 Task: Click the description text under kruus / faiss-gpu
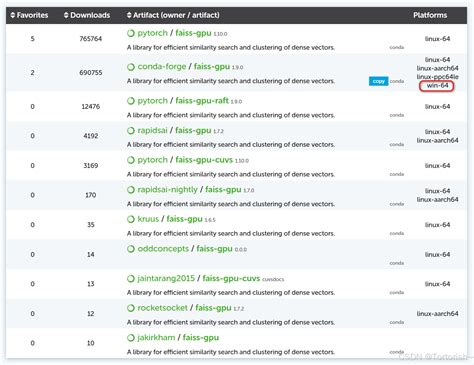[x=231, y=234]
